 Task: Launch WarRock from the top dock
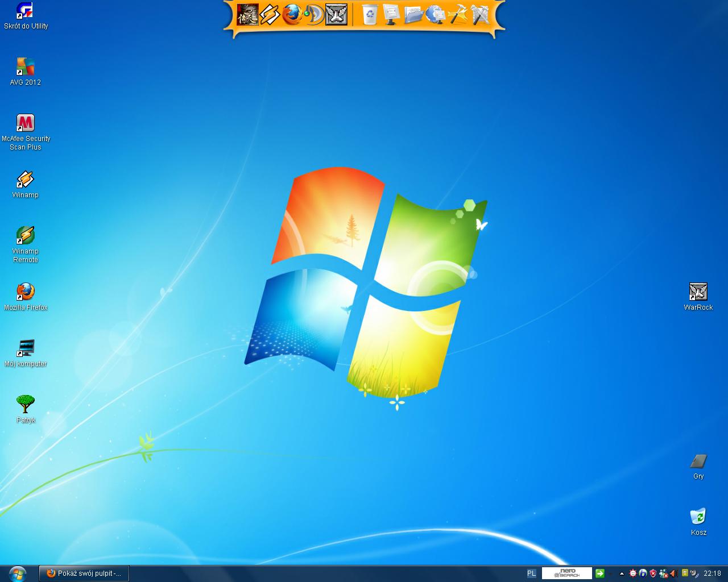pos(336,14)
